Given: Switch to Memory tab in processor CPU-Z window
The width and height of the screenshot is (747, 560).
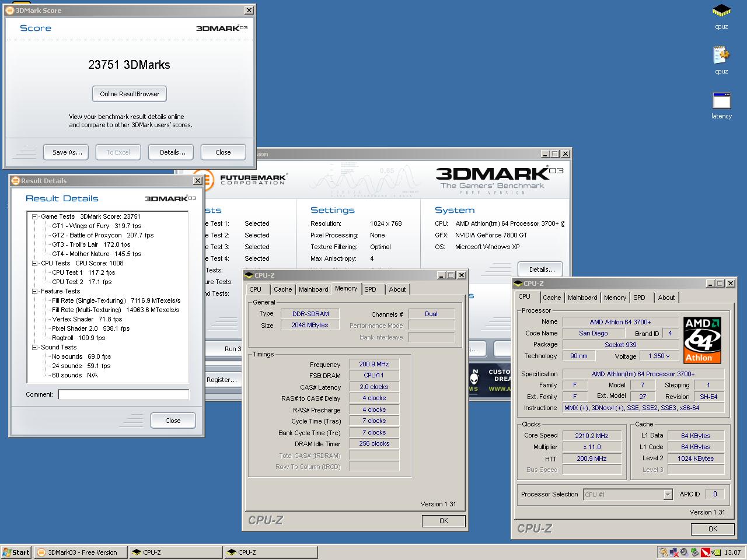Looking at the screenshot, I should coord(615,297).
